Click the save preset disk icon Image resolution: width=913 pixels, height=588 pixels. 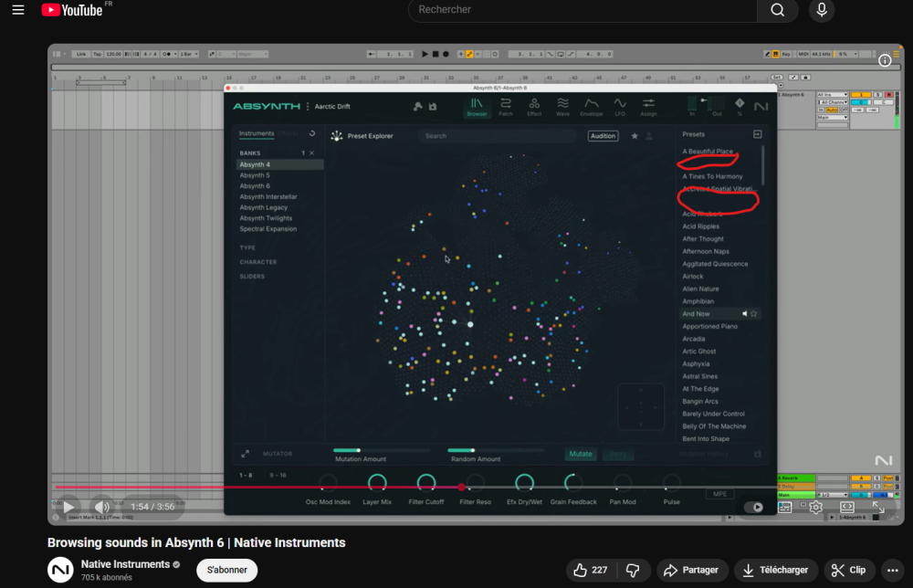433,107
